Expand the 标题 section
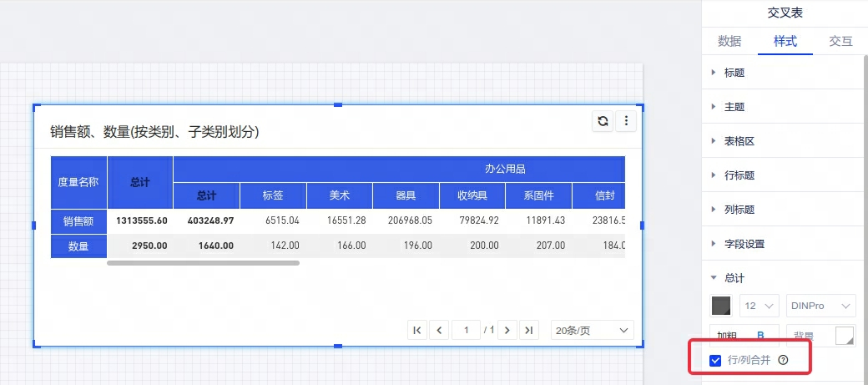 pyautogui.click(x=734, y=73)
